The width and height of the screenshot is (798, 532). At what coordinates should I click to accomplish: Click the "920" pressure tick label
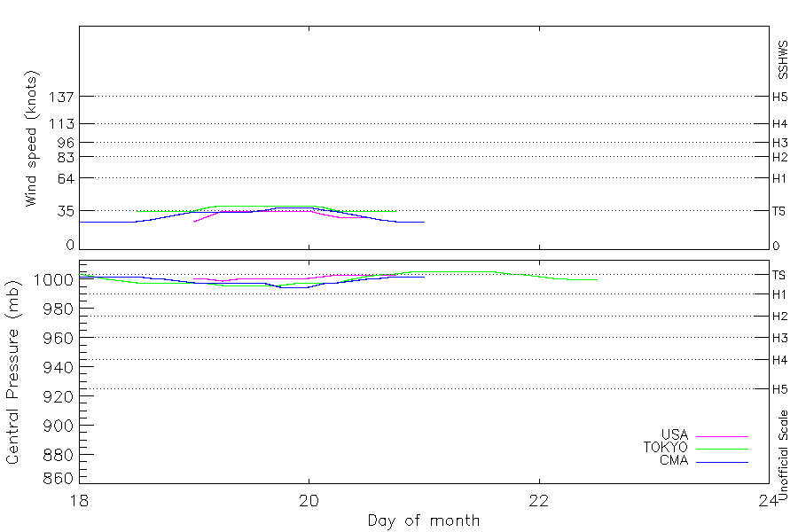coord(59,396)
